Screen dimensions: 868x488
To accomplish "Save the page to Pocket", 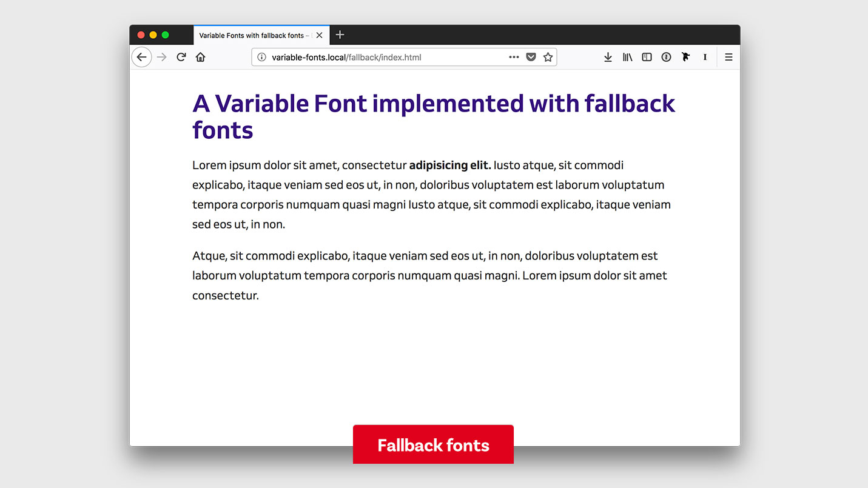I will point(531,56).
